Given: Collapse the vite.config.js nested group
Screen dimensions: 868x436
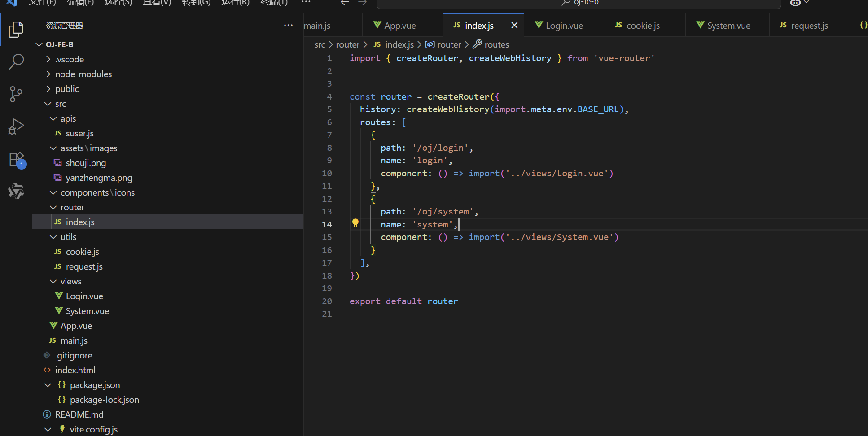Looking at the screenshot, I should point(48,429).
